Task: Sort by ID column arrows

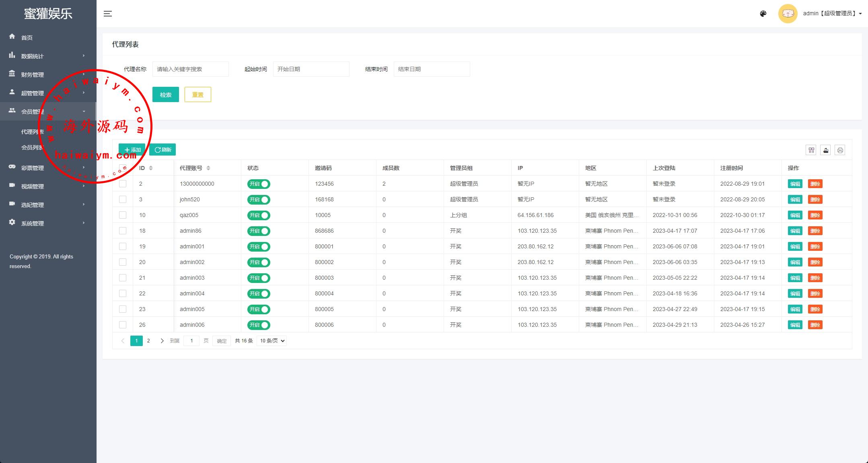Action: click(x=151, y=168)
